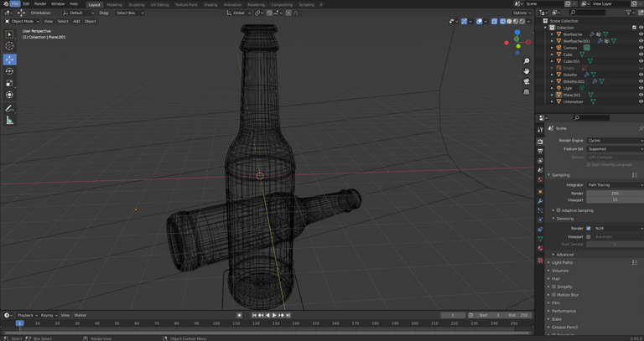Enable the Adaptive Sampling checkbox
The image size is (644, 341).
coord(558,210)
